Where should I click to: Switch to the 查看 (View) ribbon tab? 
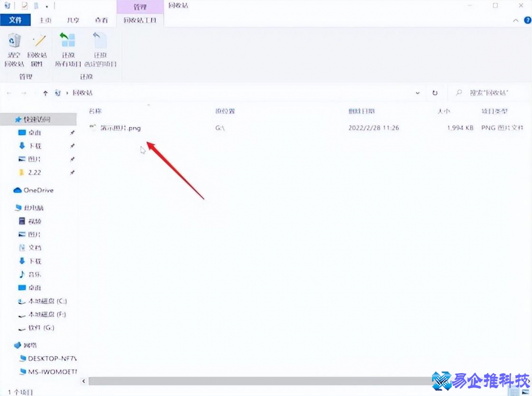tap(102, 20)
